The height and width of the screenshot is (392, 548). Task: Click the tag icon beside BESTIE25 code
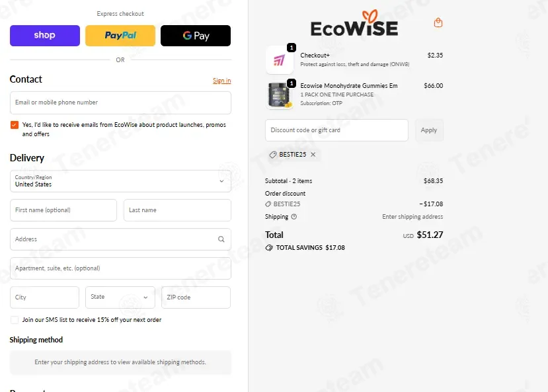tap(273, 155)
